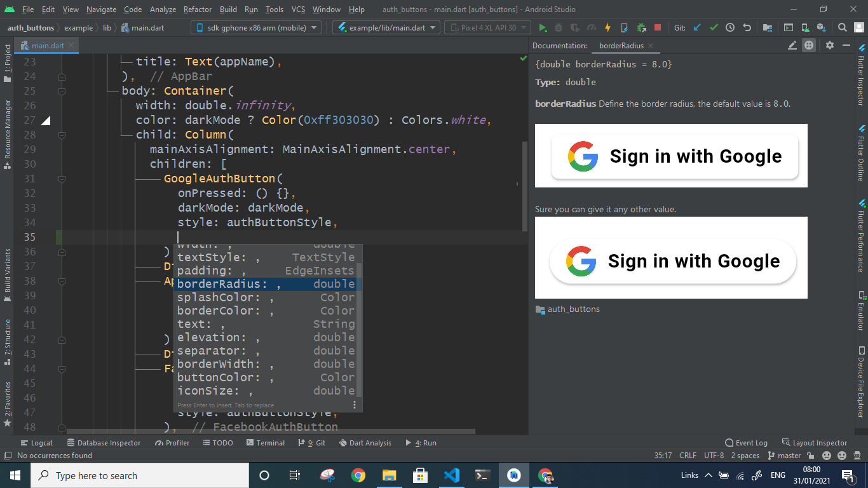Open the Task View icon on taskbar

295,475
